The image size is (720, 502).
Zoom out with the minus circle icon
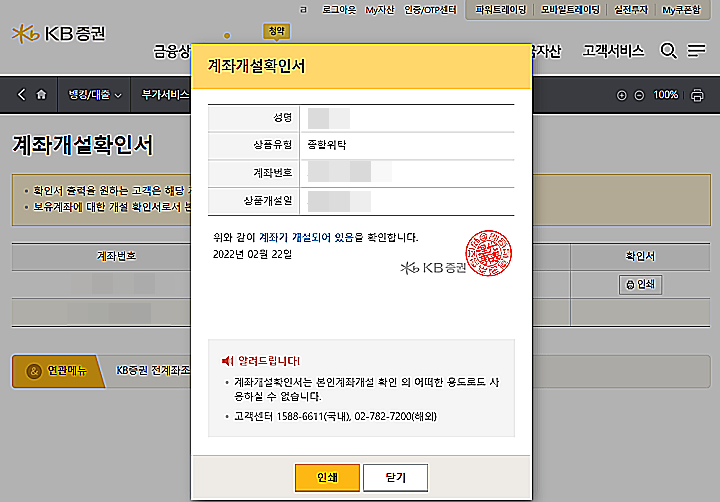tap(639, 95)
